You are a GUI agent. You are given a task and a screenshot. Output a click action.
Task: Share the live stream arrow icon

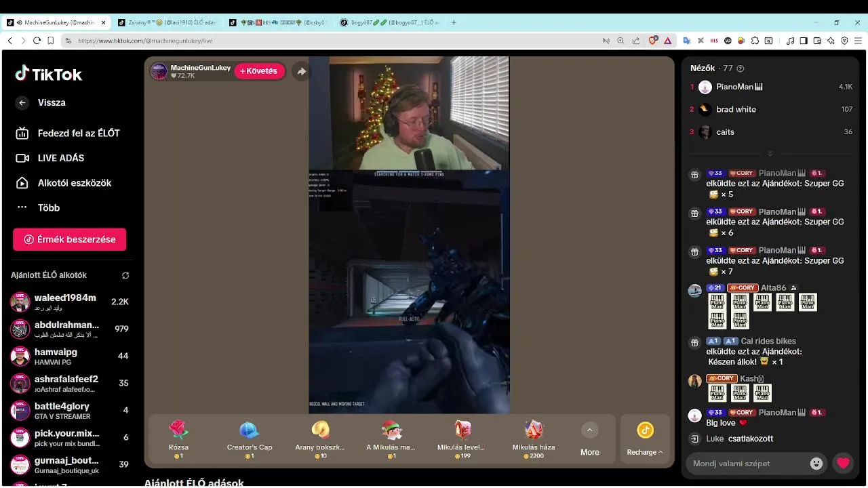302,71
